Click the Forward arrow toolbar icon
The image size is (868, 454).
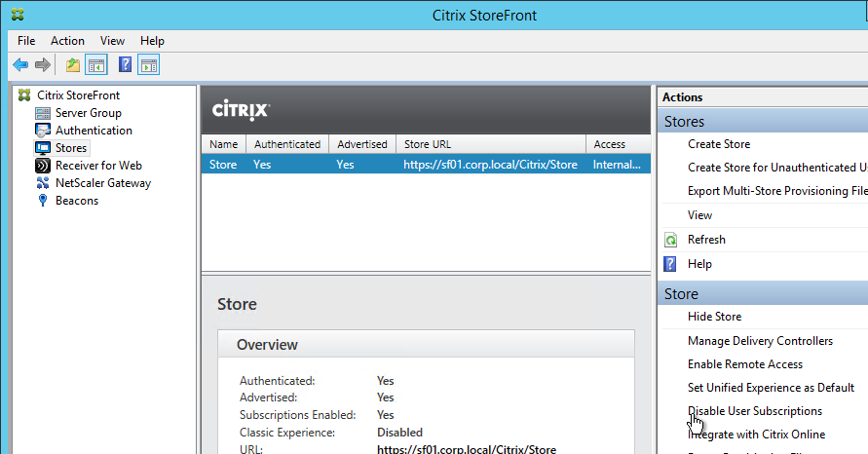coord(43,64)
